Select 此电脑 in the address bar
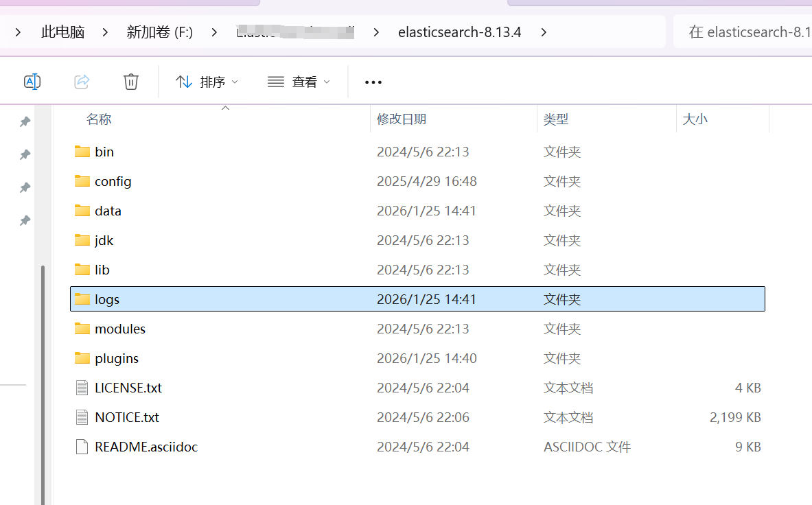812x505 pixels. click(62, 32)
